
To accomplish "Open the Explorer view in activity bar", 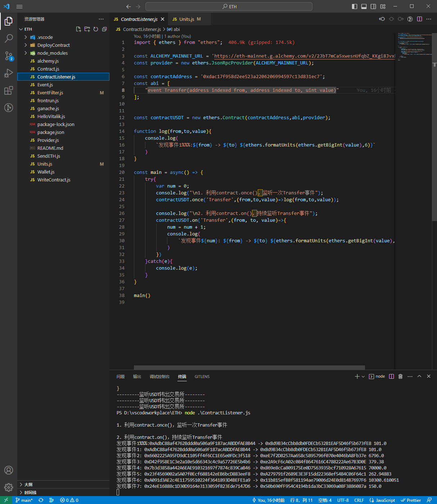I will (9, 22).
